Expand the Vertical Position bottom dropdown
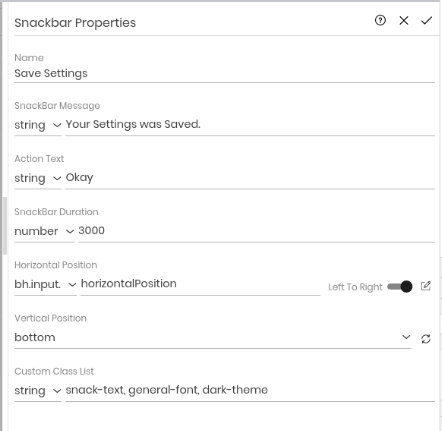 tap(213, 337)
